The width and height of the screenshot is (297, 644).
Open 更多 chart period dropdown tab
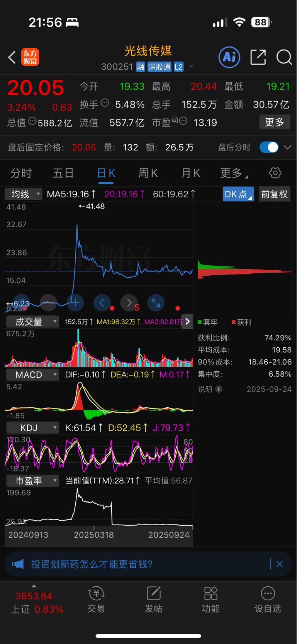click(234, 173)
